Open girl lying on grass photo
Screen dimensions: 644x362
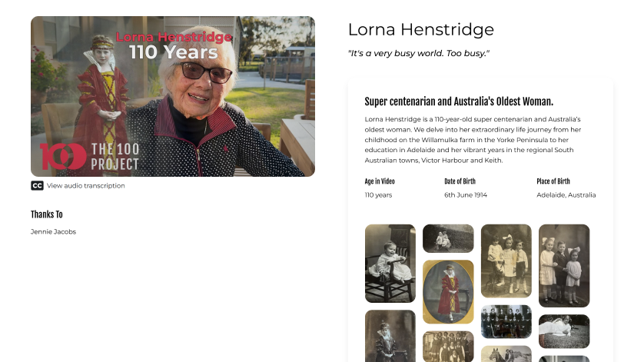coord(564,331)
